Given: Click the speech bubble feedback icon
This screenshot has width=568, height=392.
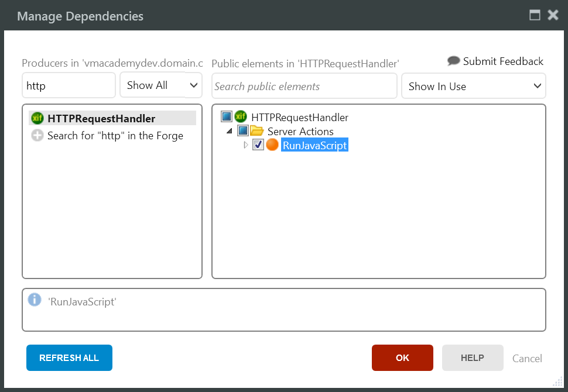Looking at the screenshot, I should click(x=453, y=61).
